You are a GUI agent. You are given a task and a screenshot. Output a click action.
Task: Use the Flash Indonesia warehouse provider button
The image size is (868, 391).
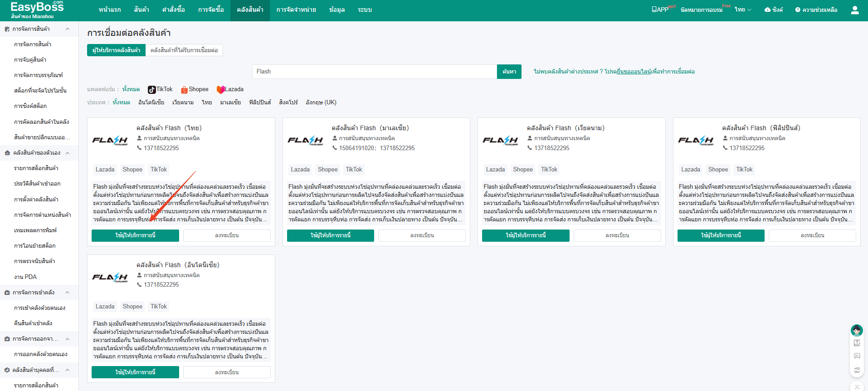(135, 372)
